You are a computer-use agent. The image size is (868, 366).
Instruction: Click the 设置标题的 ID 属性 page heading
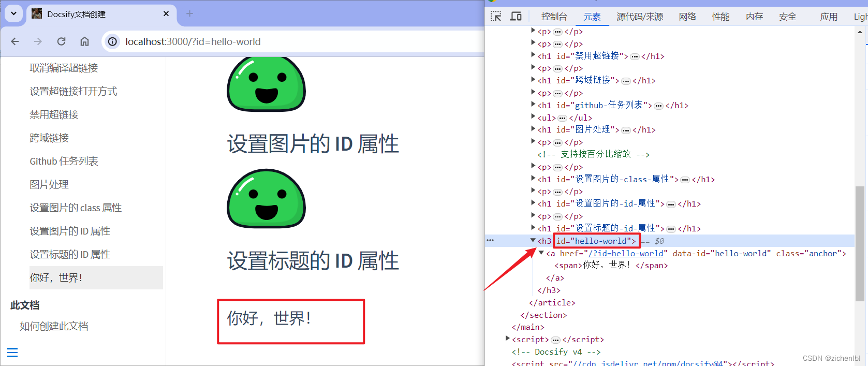[313, 260]
